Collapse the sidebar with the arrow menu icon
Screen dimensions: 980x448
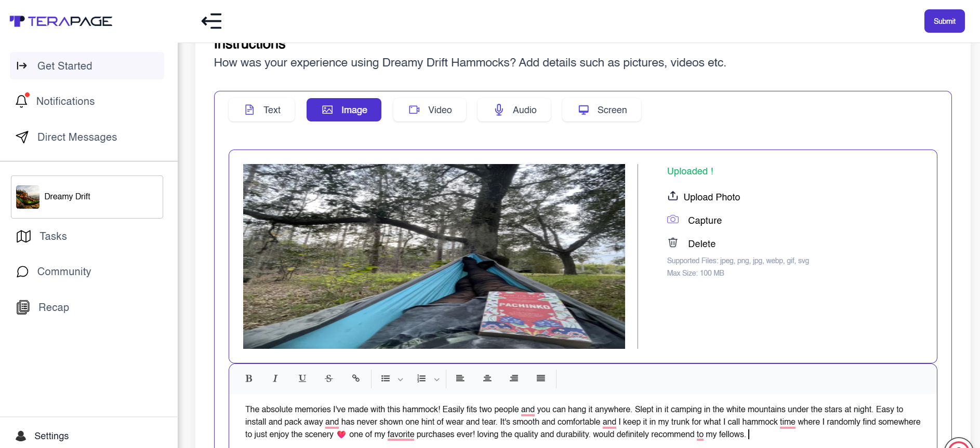click(211, 21)
